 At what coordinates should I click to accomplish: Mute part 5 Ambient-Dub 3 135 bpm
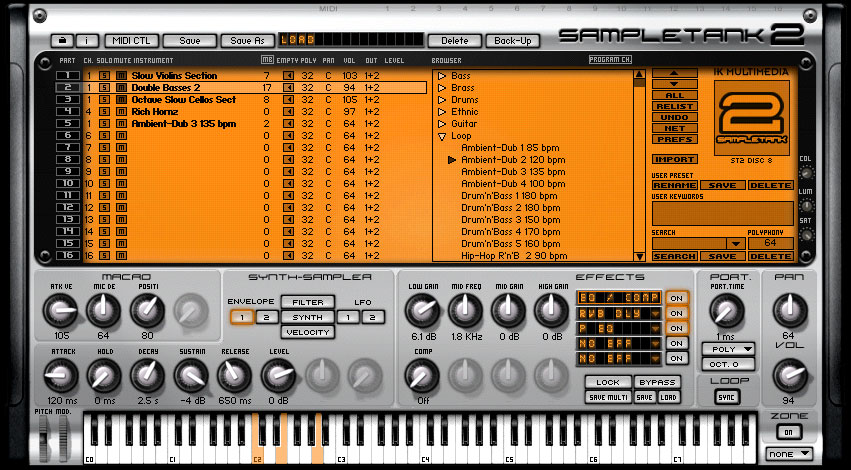click(122, 124)
